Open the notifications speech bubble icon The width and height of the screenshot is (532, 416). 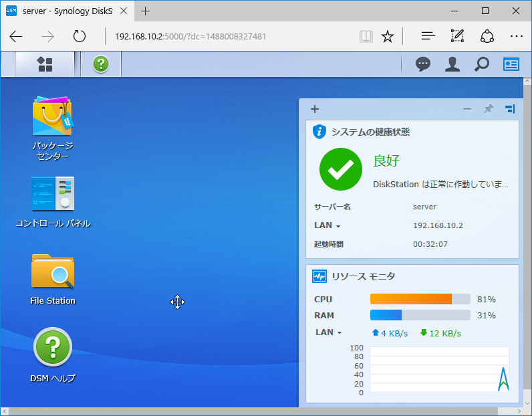(423, 64)
